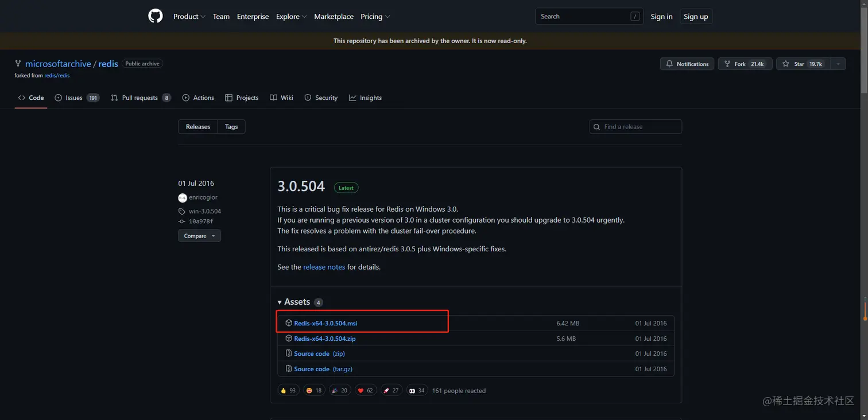Click the file icon beside Source code (tar.gz)
868x420 pixels.
[x=289, y=369]
